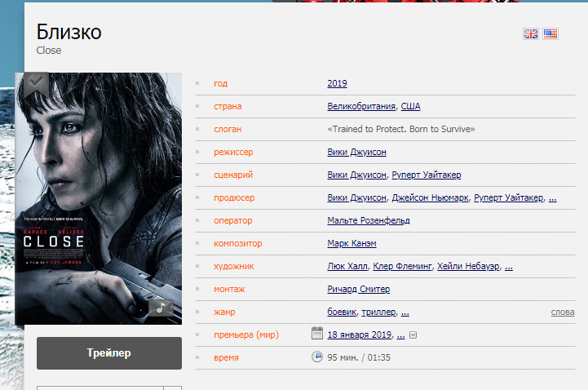This screenshot has width=588, height=390.
Task: Play the trailer via Трейлер button
Action: (x=109, y=353)
